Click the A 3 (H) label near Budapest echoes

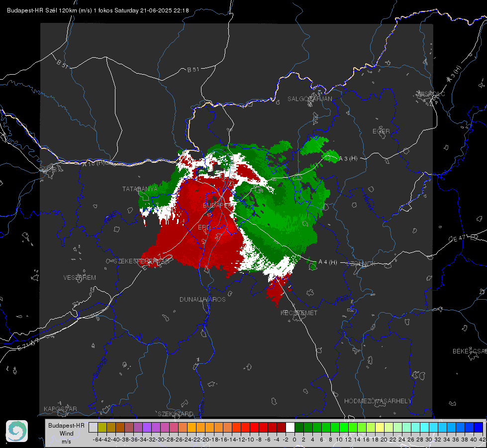[x=348, y=159]
